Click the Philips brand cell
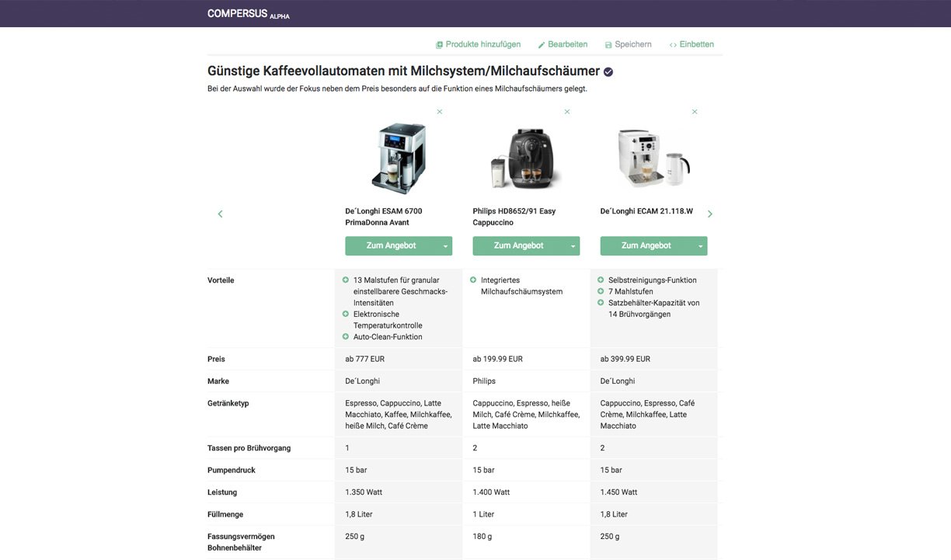The width and height of the screenshot is (951, 560). coord(484,381)
